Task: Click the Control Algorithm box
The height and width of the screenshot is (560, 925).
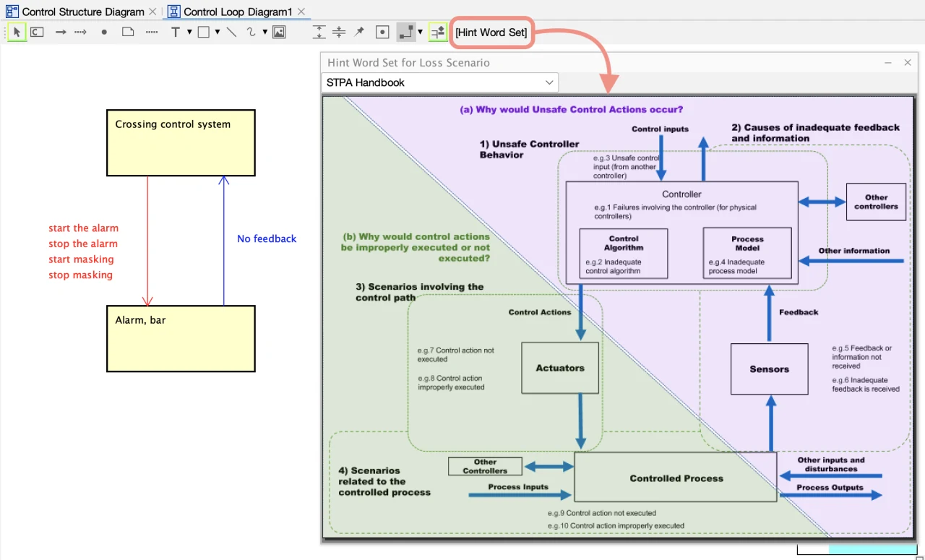Action: click(624, 254)
